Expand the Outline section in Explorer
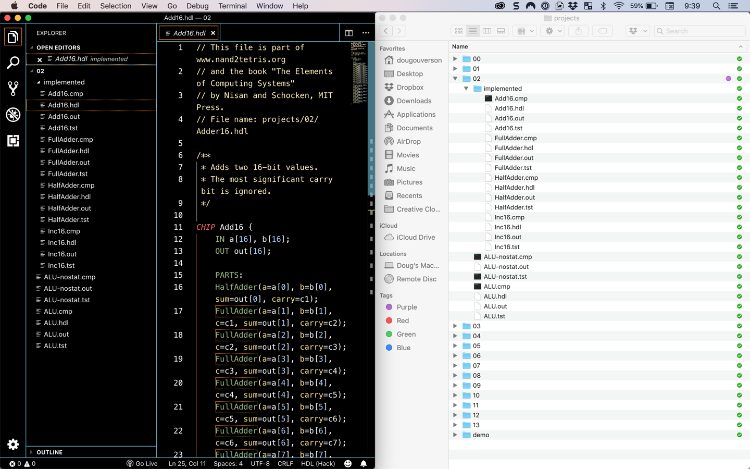The width and height of the screenshot is (750, 469). click(50, 451)
